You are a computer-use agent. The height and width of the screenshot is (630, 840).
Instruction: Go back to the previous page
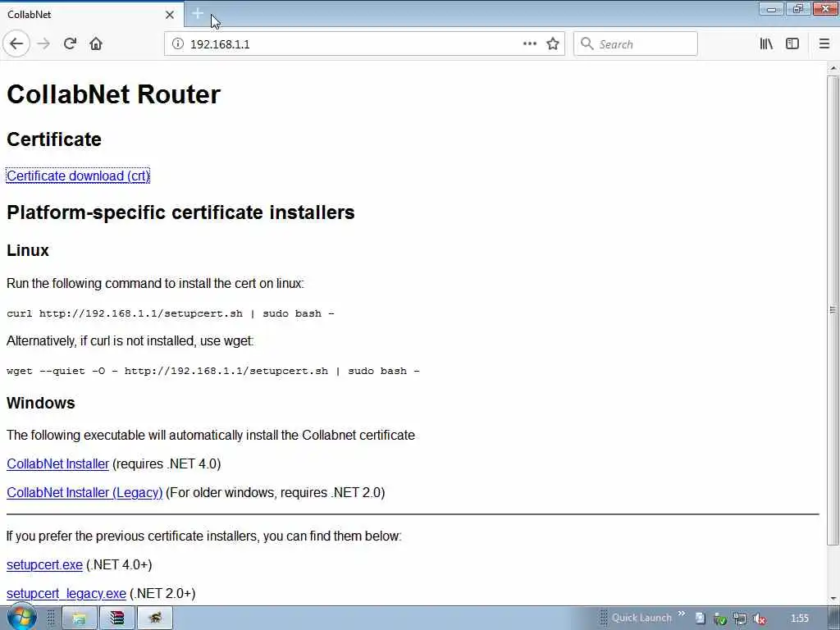pos(16,43)
